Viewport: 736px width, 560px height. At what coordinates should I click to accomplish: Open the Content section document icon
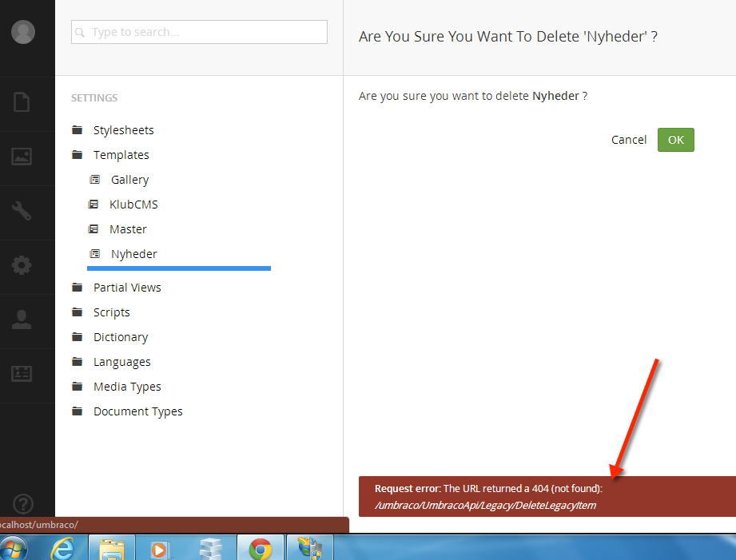(22, 102)
